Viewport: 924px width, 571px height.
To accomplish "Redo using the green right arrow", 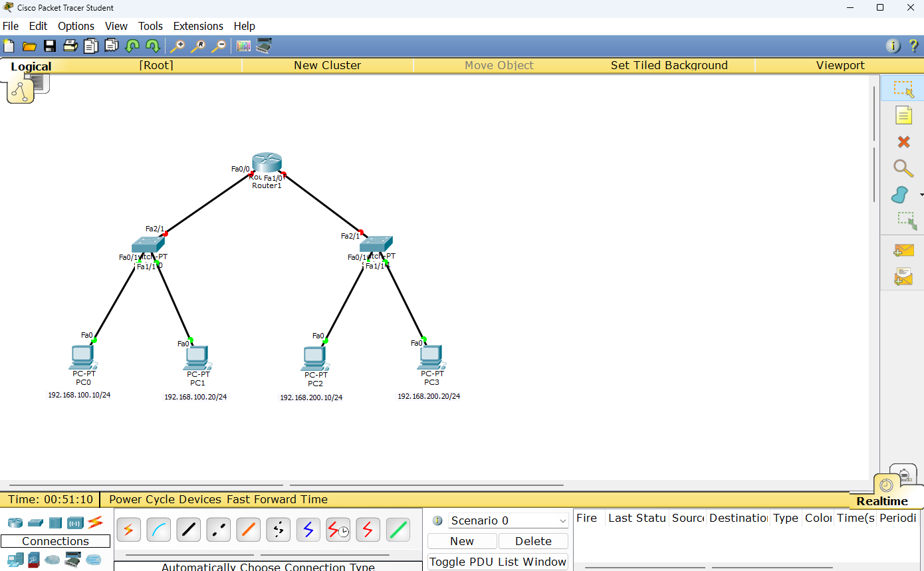I will tap(152, 46).
